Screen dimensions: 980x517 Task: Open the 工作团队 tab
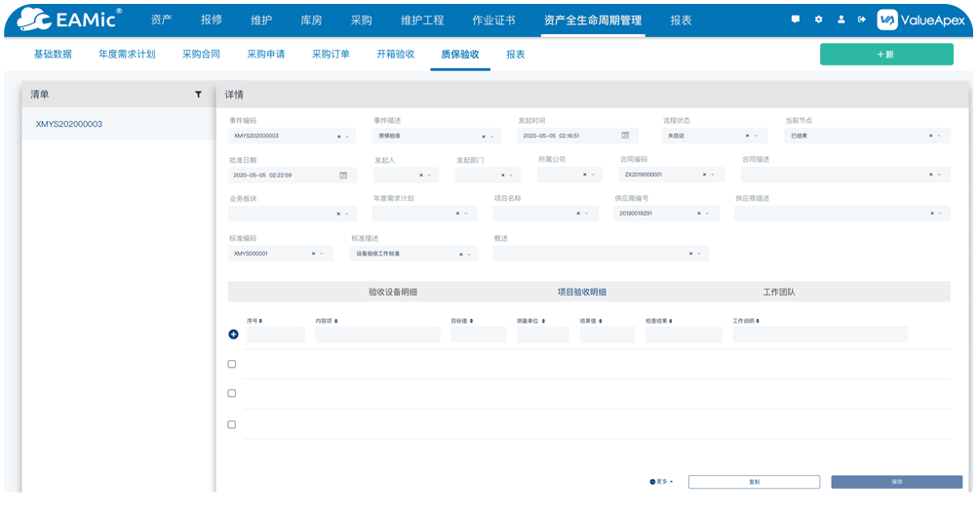pos(778,292)
